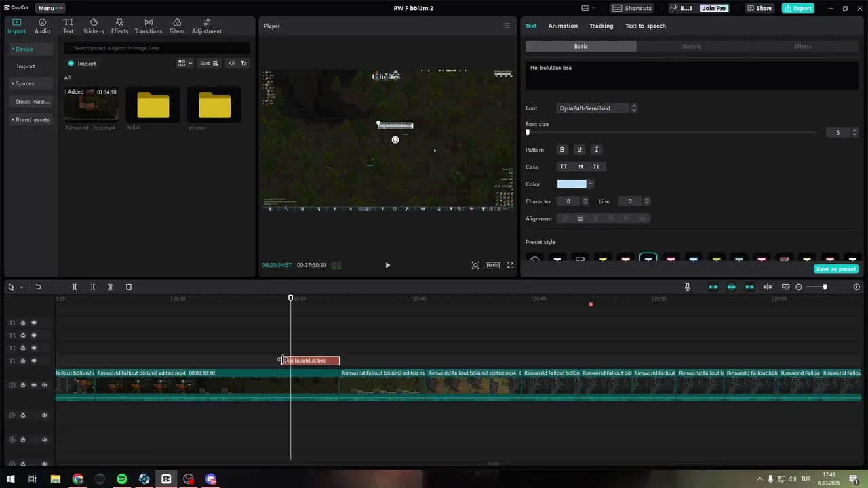Open the layout dropdown in title bar

point(589,8)
